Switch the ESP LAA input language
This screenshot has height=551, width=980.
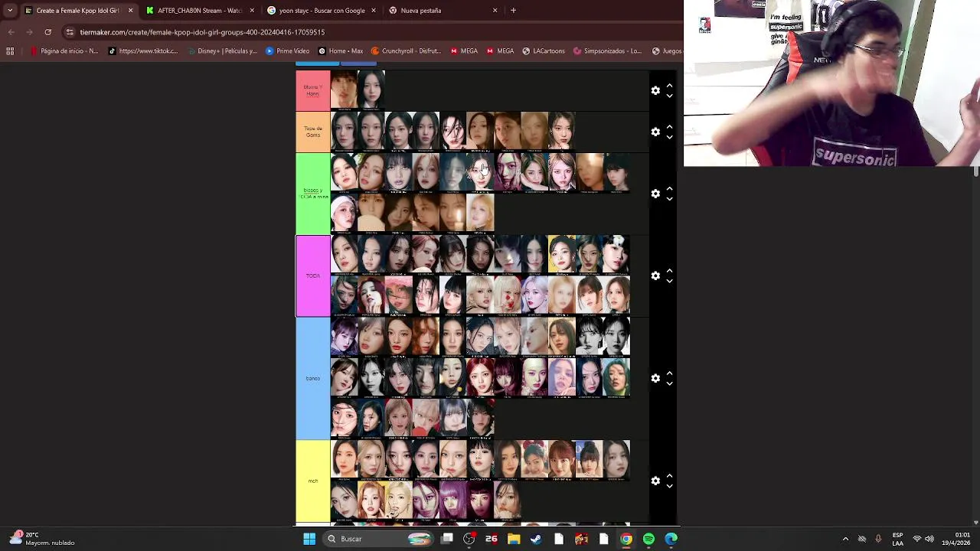click(897, 539)
